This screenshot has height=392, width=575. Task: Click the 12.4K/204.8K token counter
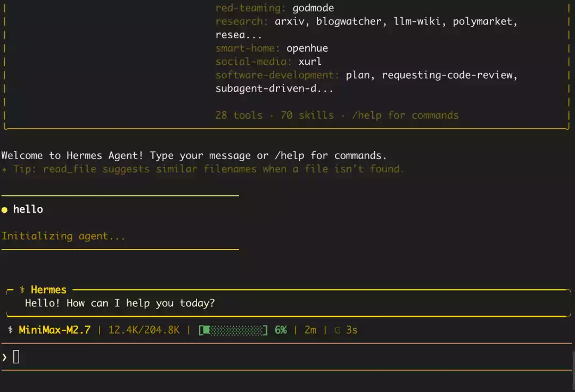144,330
